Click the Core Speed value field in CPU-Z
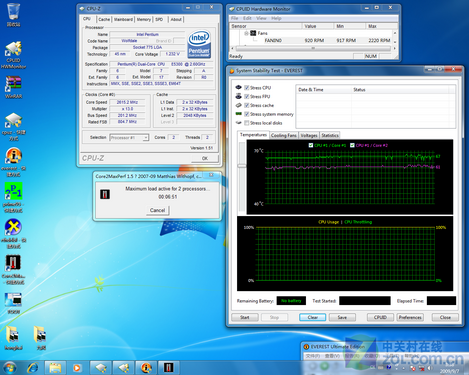The image size is (469, 375). [x=127, y=102]
